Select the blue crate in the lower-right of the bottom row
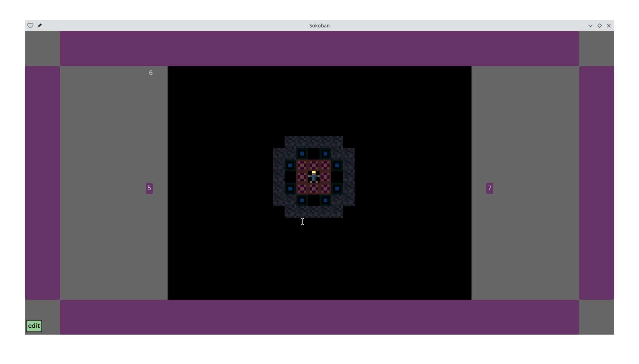The image size is (639, 364). point(325,200)
